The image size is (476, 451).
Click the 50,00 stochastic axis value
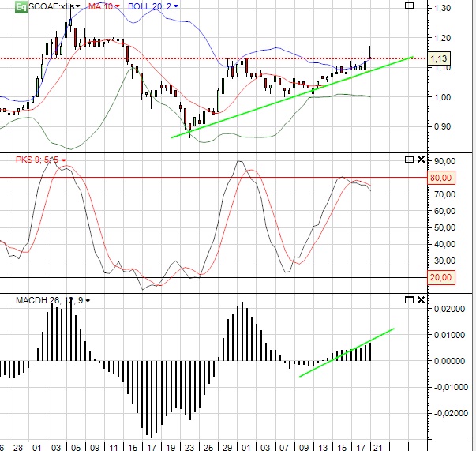(444, 227)
